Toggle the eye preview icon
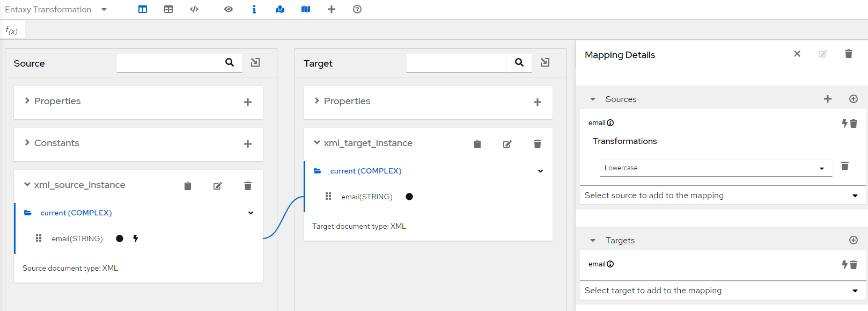Viewport: 868px width, 311px height. [229, 9]
